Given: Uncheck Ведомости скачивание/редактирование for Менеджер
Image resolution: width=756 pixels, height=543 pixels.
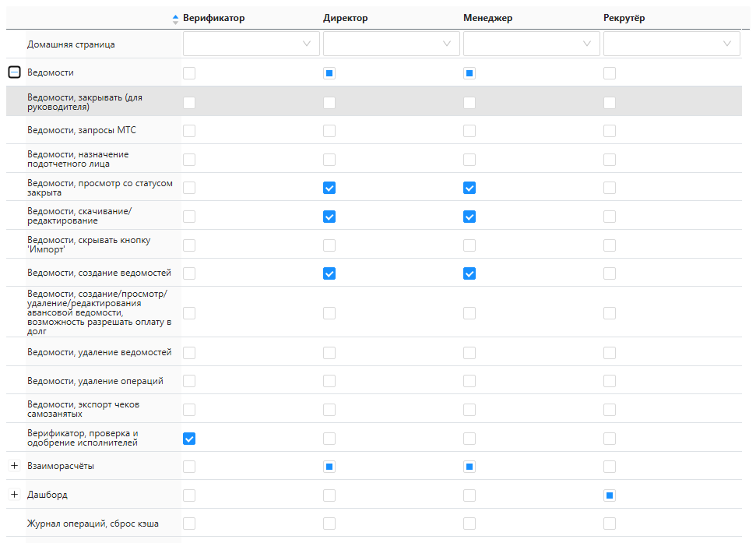Looking at the screenshot, I should pos(469,217).
